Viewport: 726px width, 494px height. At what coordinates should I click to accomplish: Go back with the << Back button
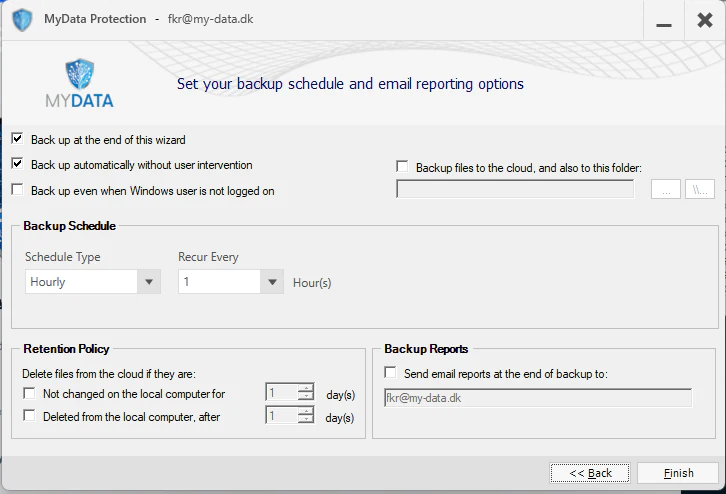point(590,473)
